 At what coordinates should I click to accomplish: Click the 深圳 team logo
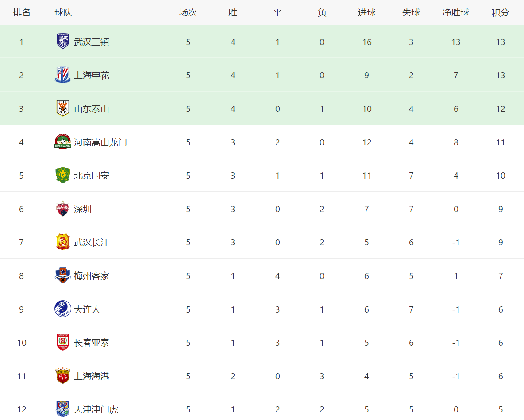tap(62, 209)
